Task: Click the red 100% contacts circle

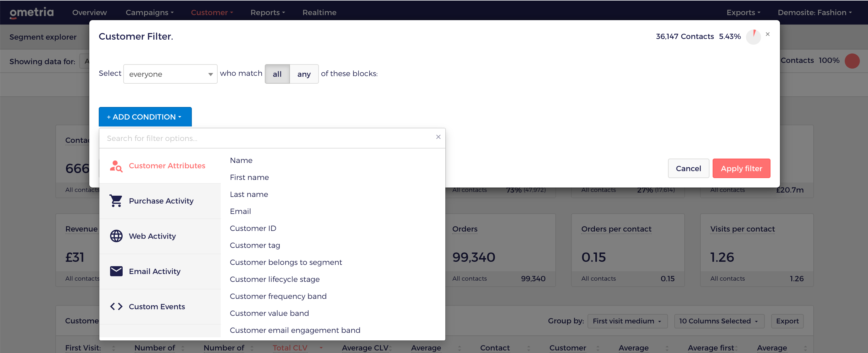Action: pos(852,61)
